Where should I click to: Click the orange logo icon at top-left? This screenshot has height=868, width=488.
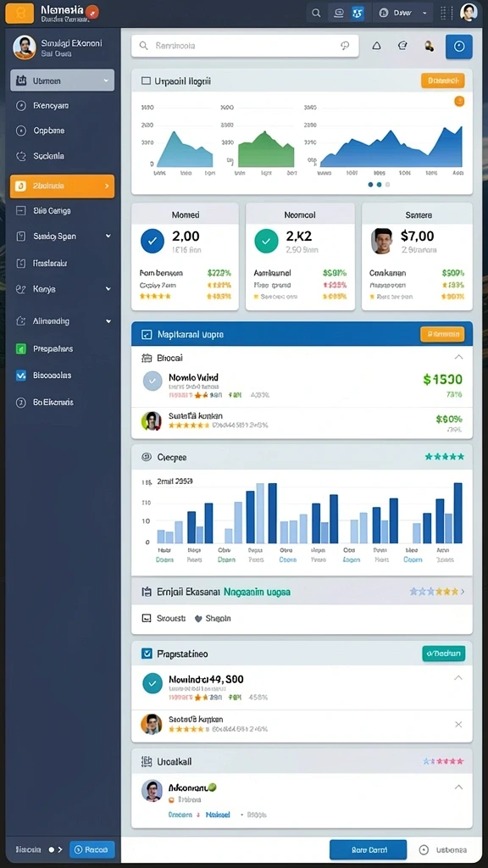pyautogui.click(x=19, y=13)
